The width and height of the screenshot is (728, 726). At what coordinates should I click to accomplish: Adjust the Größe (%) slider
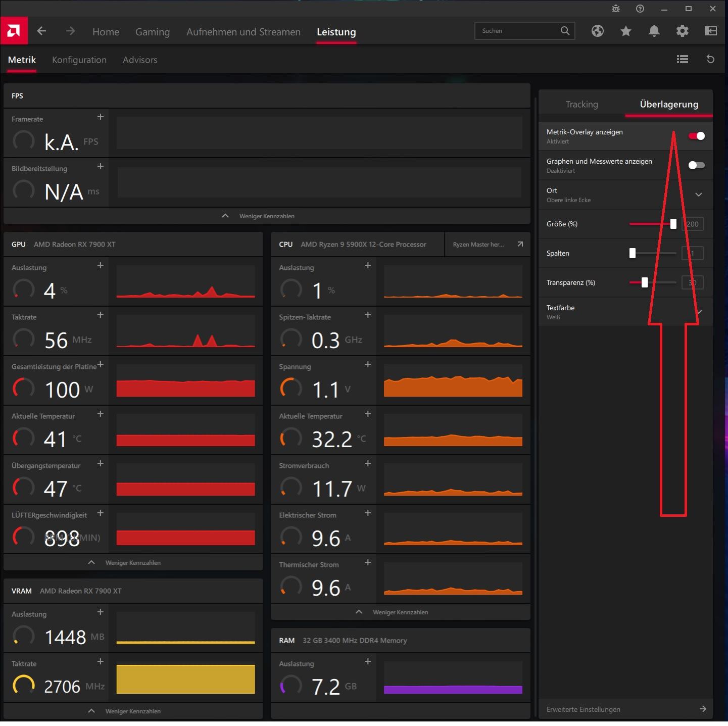(x=653, y=224)
